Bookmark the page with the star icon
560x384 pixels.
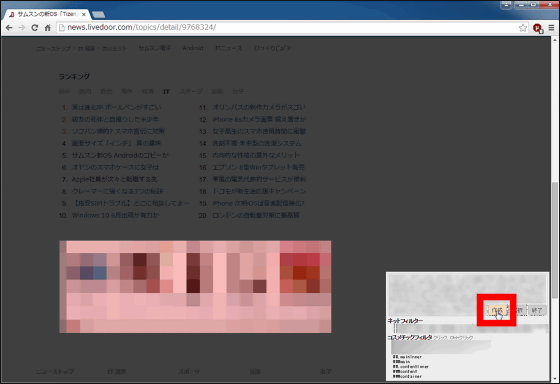coord(523,28)
